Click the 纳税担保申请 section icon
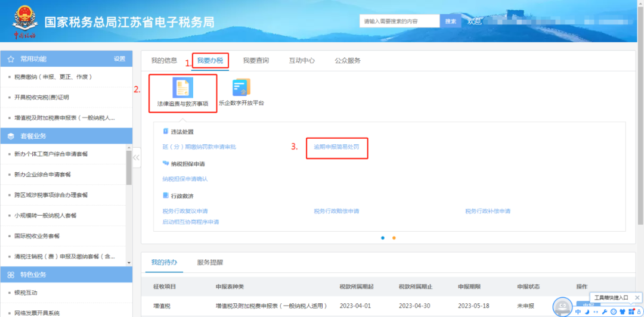This screenshot has width=644, height=317. coord(166,163)
